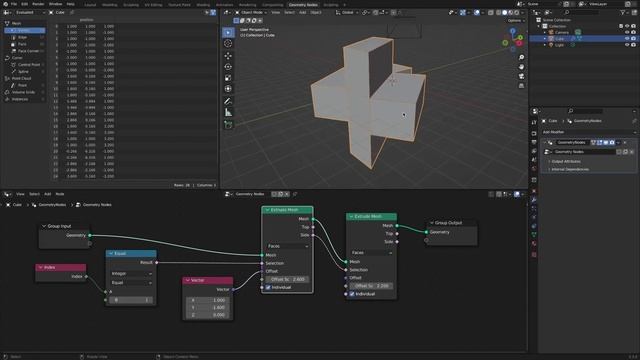Viewport: 640px width, 360px height.
Task: Click the Vector node X value field
Action: coord(208,300)
